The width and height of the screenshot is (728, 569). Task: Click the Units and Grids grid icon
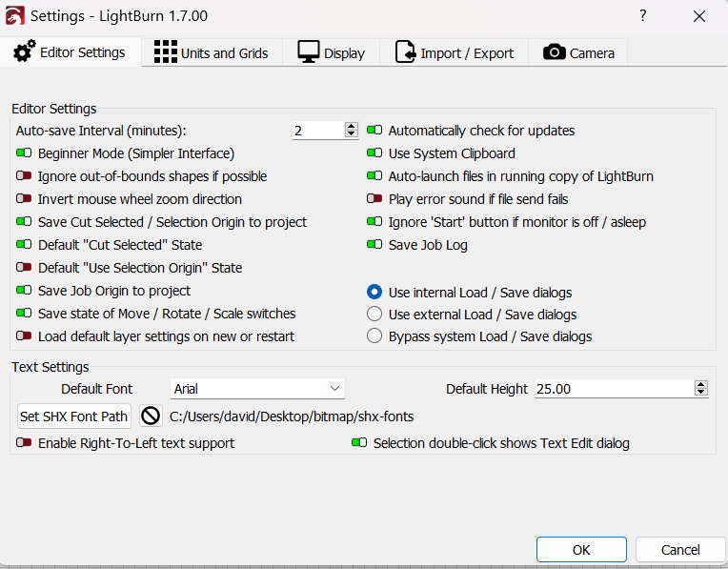165,51
